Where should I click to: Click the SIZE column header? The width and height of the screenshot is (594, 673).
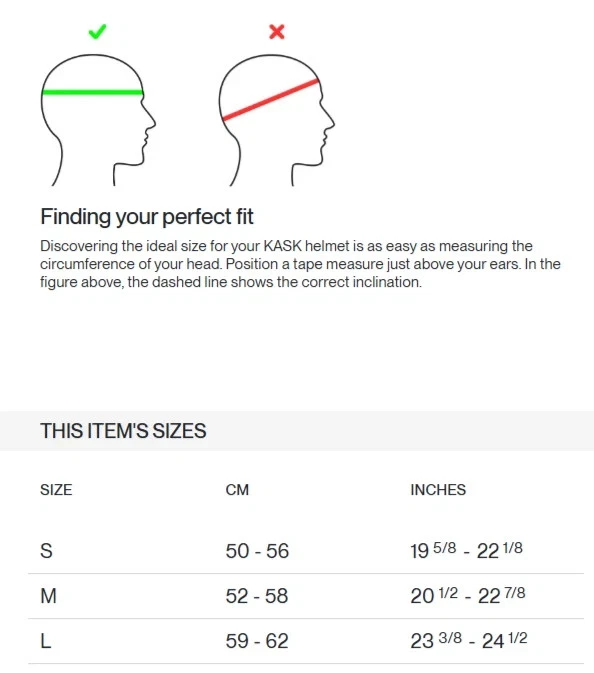click(x=56, y=490)
